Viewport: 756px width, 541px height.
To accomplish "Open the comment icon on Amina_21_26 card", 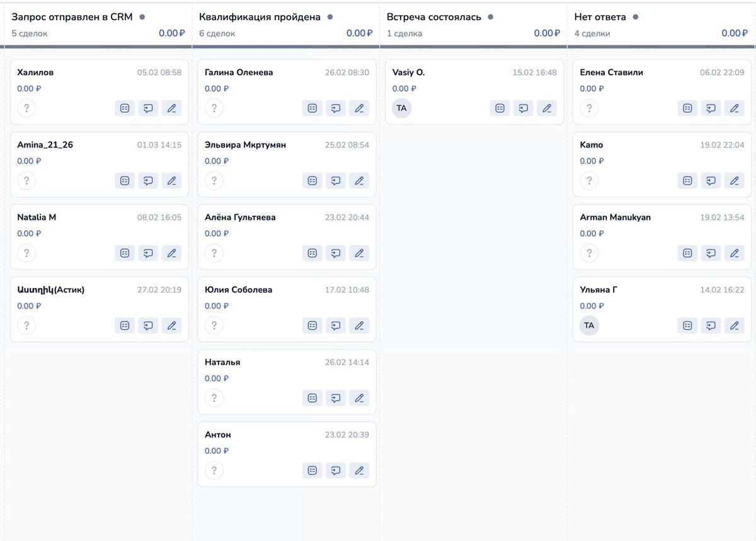I will tap(148, 181).
